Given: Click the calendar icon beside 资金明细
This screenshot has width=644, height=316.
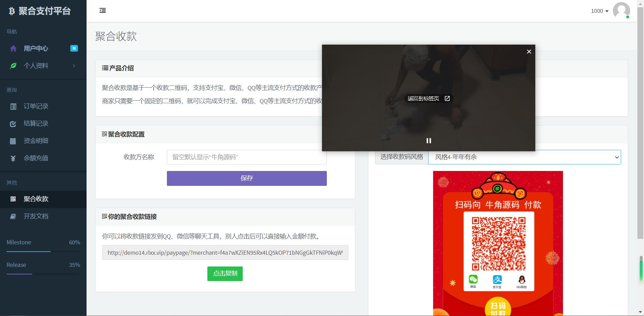Looking at the screenshot, I should coord(13,141).
